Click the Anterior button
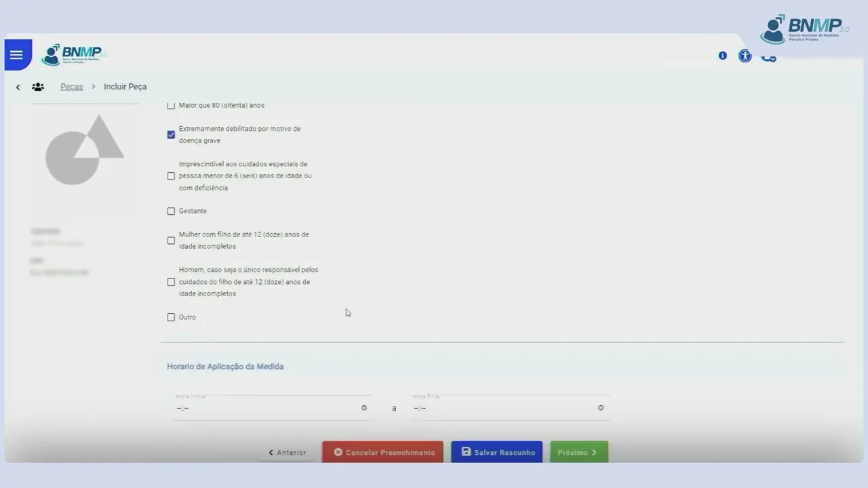 click(x=288, y=452)
